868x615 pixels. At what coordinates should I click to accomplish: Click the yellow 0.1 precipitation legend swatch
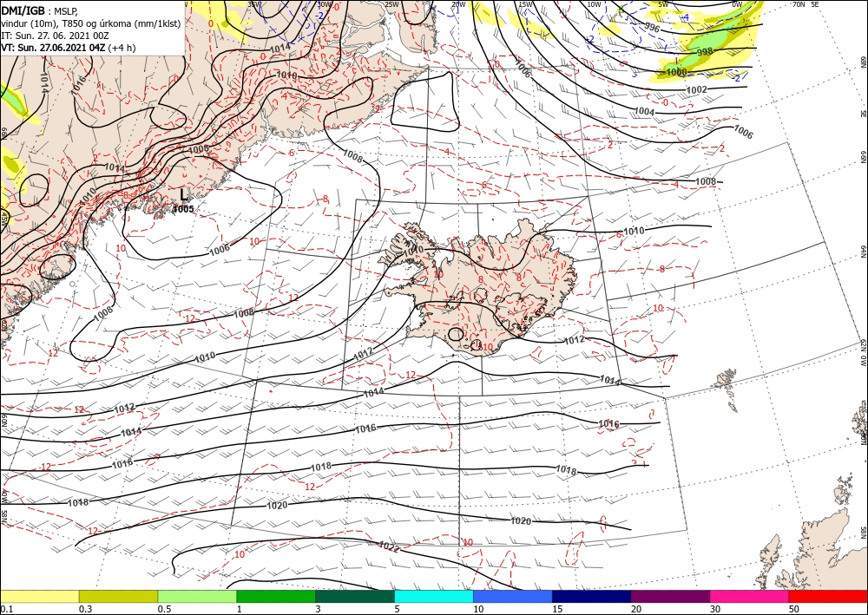39,596
